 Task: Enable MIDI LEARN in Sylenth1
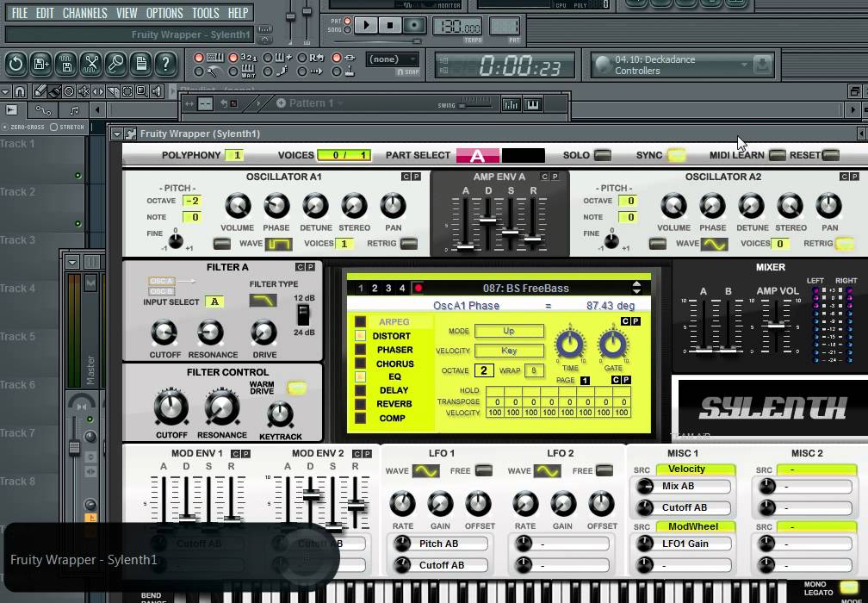tap(778, 155)
